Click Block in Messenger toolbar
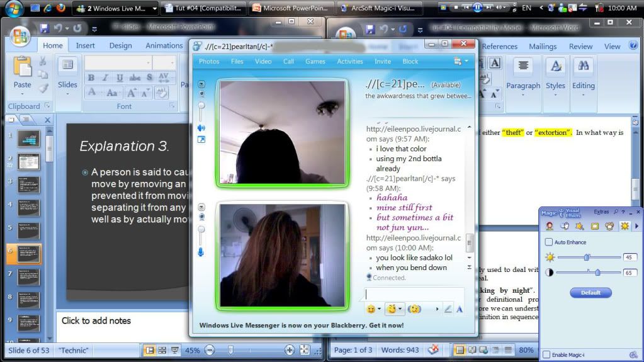 [410, 62]
